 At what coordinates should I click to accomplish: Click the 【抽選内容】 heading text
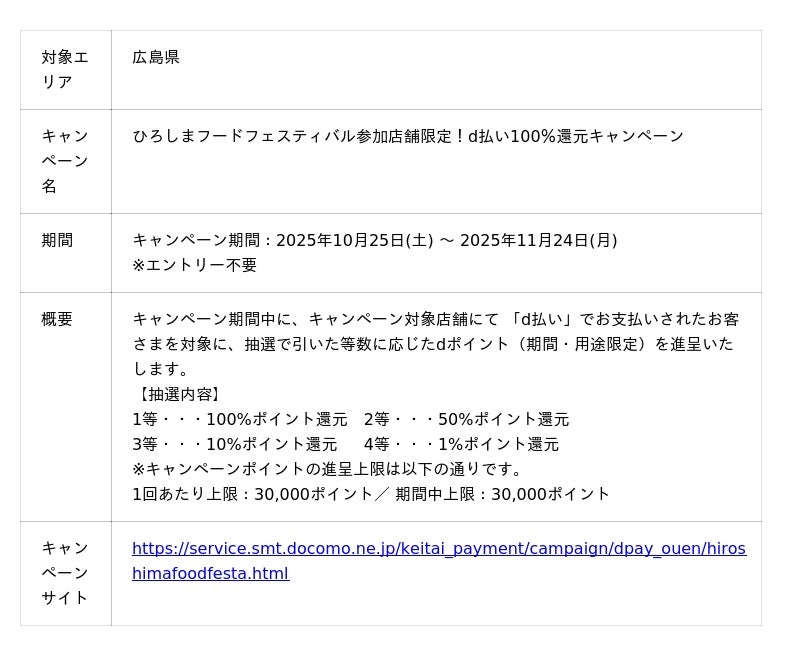178,394
